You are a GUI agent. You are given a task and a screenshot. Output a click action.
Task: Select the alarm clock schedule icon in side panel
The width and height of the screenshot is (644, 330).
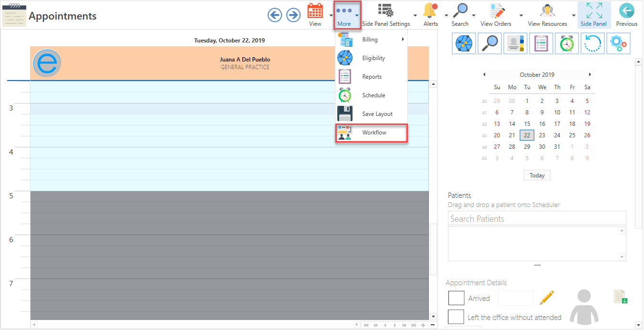coord(567,43)
